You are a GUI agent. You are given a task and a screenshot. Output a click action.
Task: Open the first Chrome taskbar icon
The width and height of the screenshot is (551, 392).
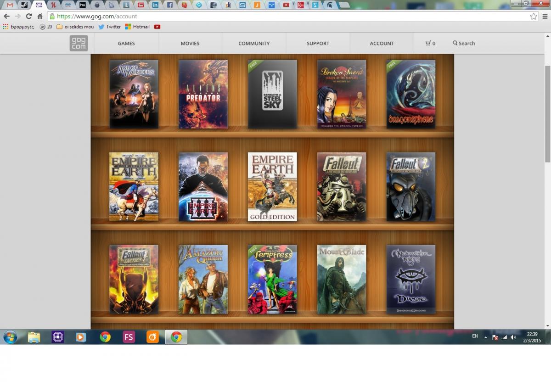[x=105, y=337]
